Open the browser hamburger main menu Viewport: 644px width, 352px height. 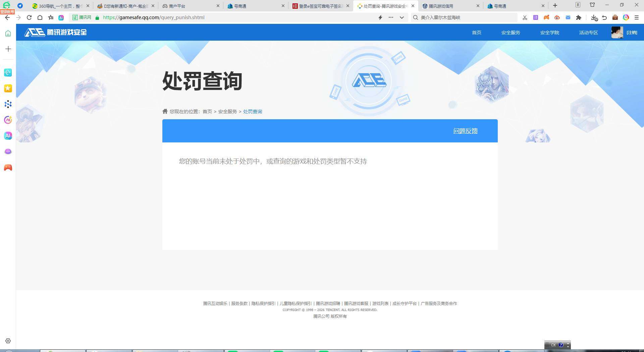pyautogui.click(x=637, y=17)
